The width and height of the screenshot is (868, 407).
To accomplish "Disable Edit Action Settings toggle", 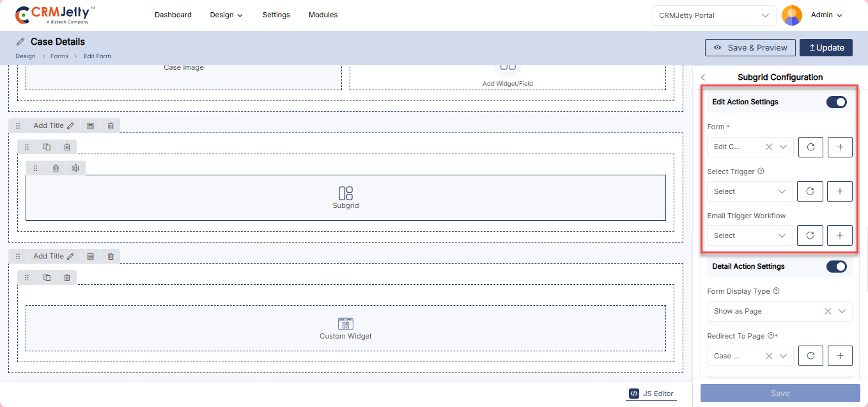I will 836,102.
